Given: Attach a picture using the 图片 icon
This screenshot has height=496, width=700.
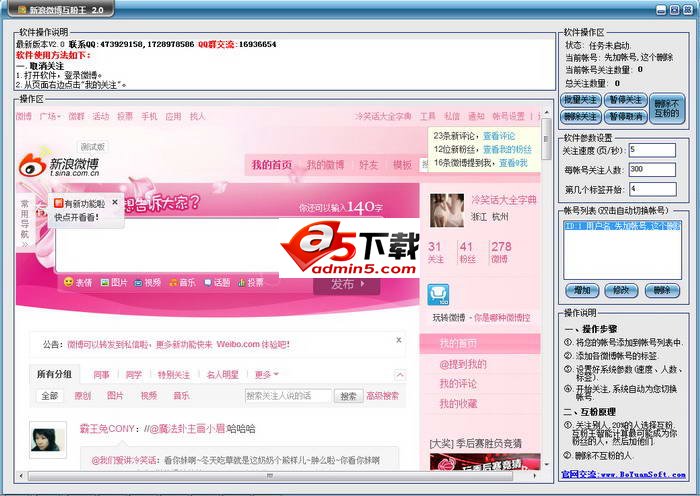Looking at the screenshot, I should [x=105, y=282].
